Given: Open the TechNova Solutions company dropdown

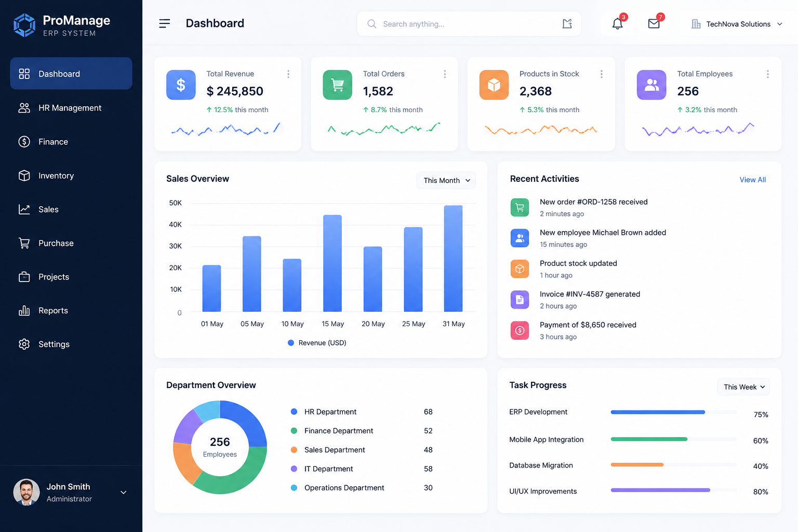Looking at the screenshot, I should [737, 24].
